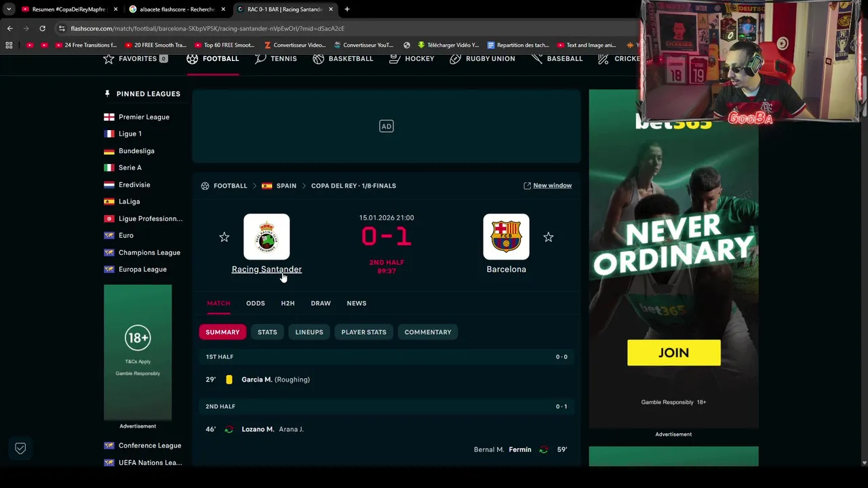The height and width of the screenshot is (488, 868).
Task: Switch to Resumen #CopaDelReyMapfre browser tab
Action: click(69, 9)
